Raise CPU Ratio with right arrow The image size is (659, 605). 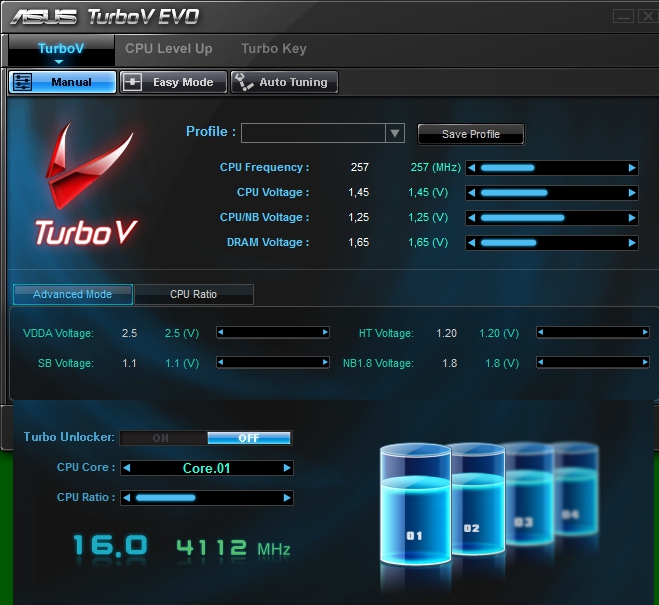pos(287,498)
